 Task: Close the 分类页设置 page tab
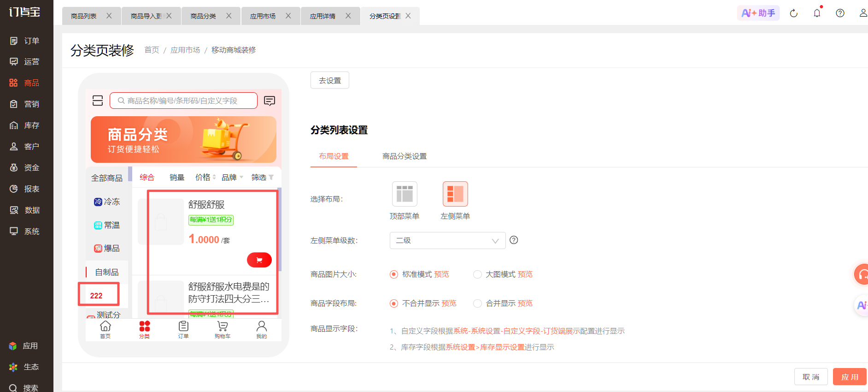coord(408,16)
